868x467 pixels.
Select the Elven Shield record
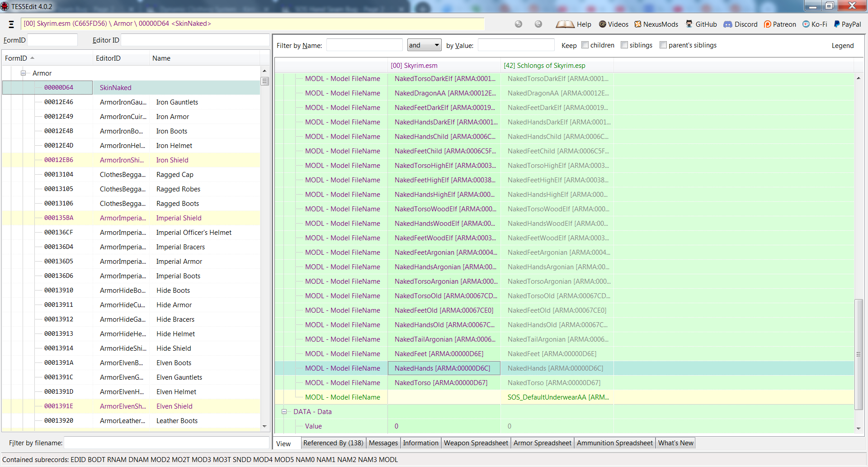(x=131, y=406)
